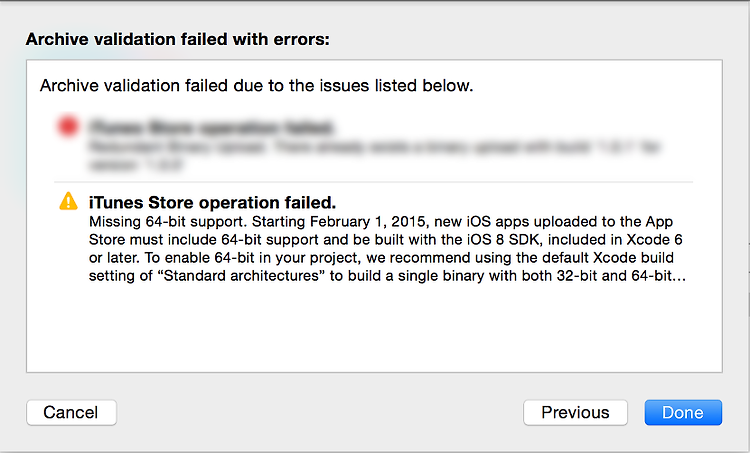
Task: Go back using the Previous button
Action: point(575,412)
